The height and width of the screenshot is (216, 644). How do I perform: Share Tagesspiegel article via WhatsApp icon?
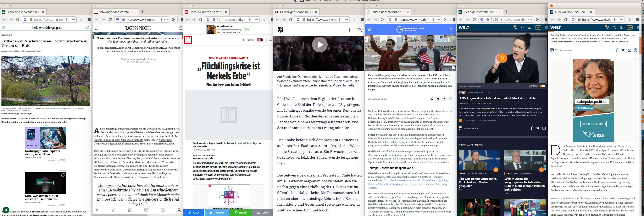pyautogui.click(x=130, y=210)
